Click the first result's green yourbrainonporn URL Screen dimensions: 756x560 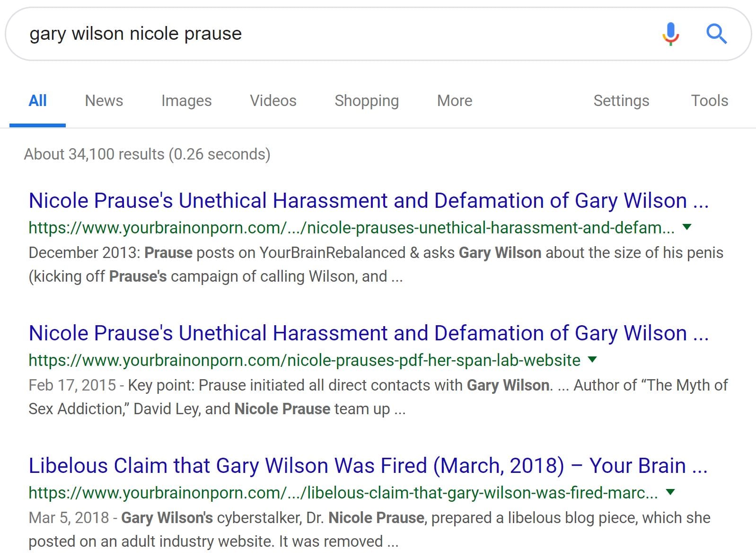pos(351,228)
